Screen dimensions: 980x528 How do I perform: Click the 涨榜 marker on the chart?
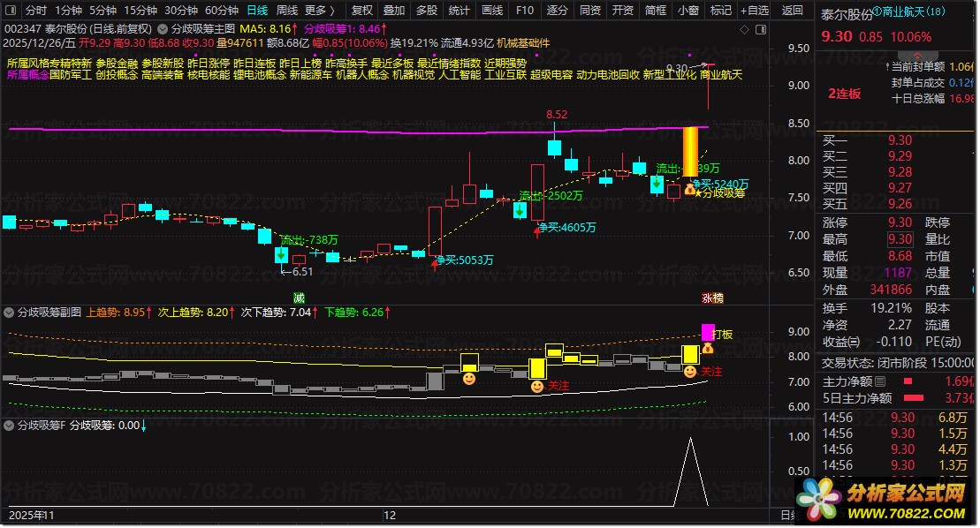click(x=712, y=298)
